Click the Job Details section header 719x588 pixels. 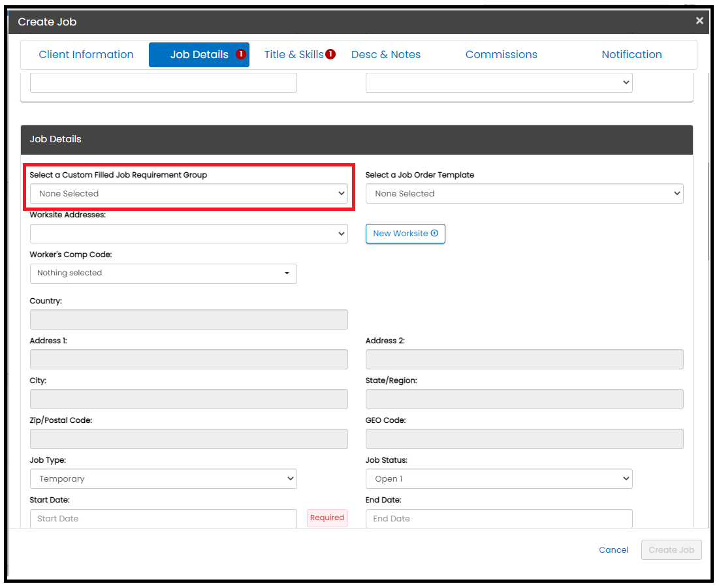click(357, 139)
